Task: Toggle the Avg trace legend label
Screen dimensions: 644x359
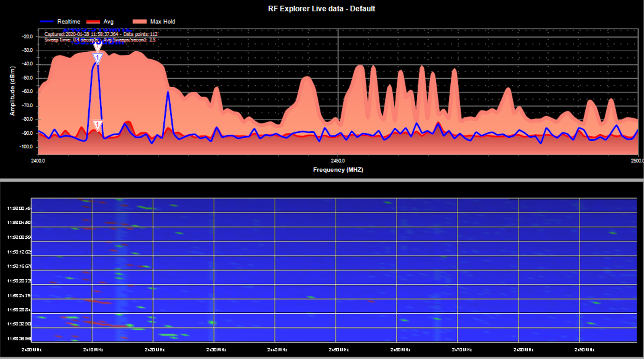Action: 108,21
